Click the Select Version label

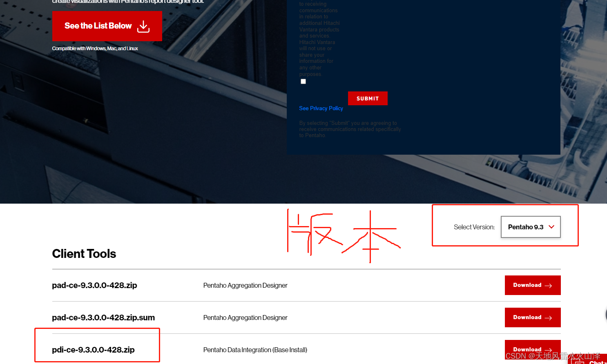click(474, 227)
